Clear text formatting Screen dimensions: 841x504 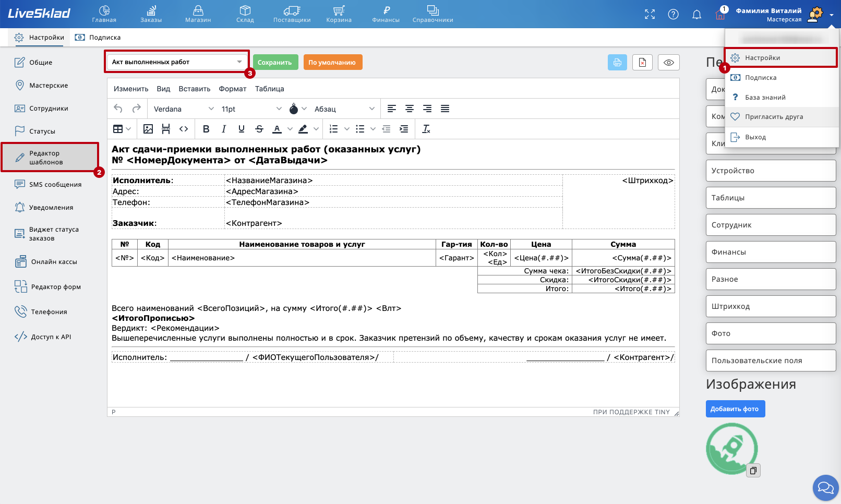click(x=426, y=129)
